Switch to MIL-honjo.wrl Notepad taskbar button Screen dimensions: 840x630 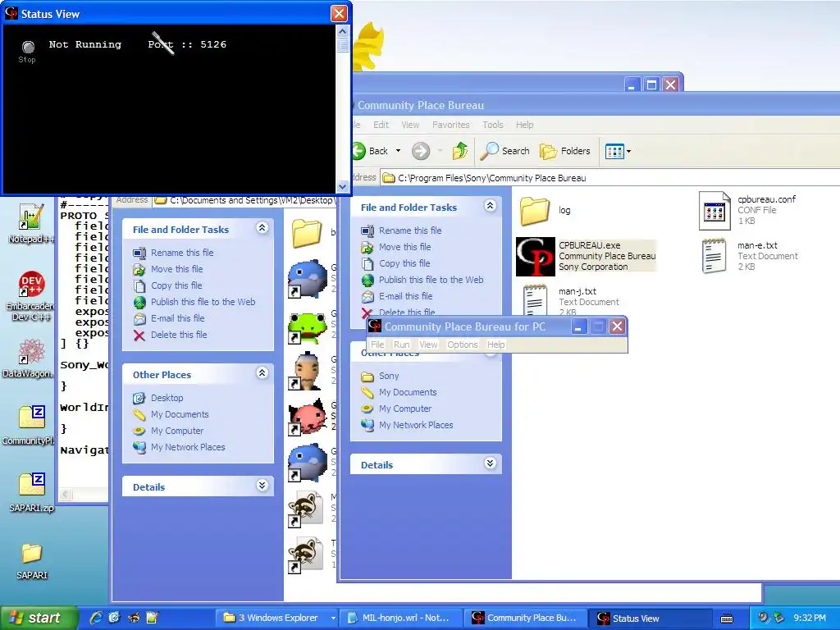[x=402, y=619]
